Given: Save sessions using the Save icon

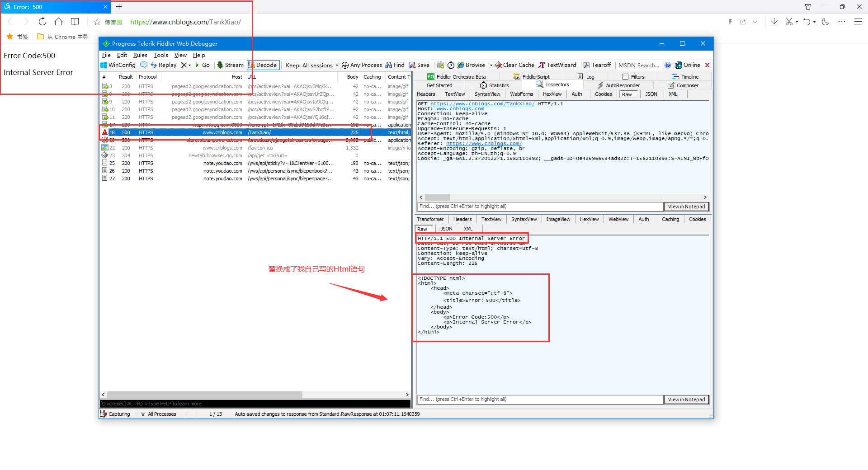Looking at the screenshot, I should tap(419, 65).
